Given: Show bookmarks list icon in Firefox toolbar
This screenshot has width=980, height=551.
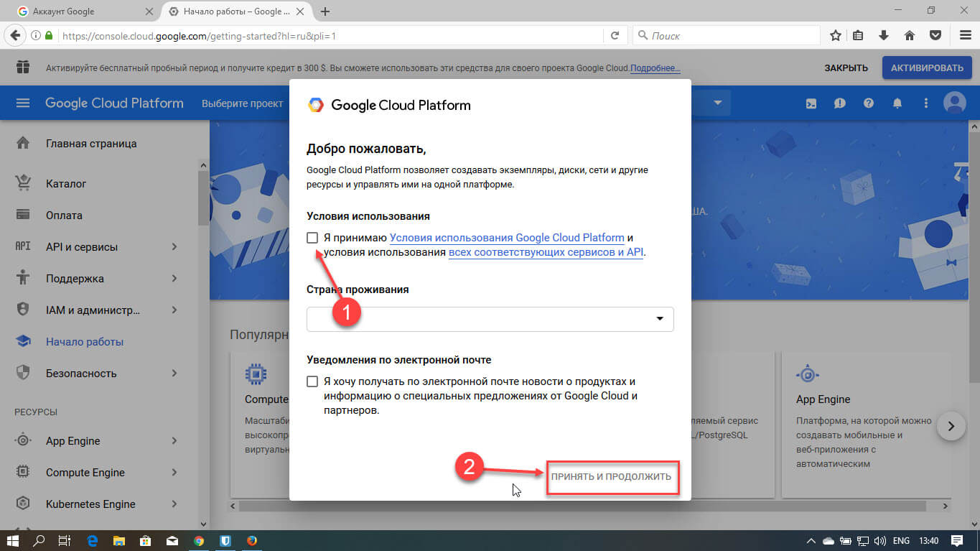Looking at the screenshot, I should (x=859, y=35).
